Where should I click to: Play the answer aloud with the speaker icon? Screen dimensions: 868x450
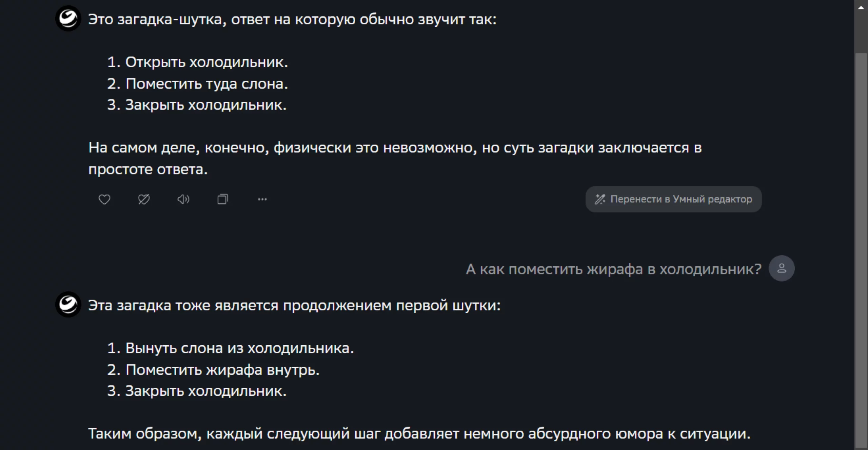[183, 199]
